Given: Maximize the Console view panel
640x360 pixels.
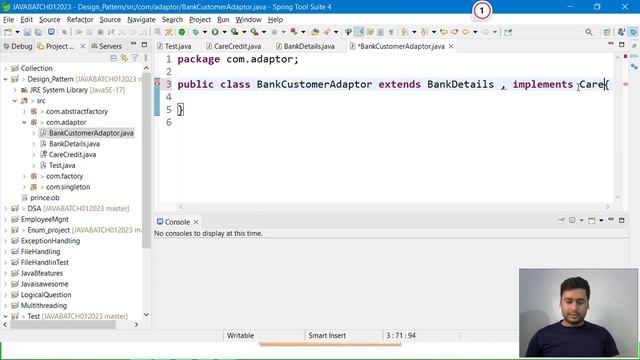Looking at the screenshot, I should point(622,220).
